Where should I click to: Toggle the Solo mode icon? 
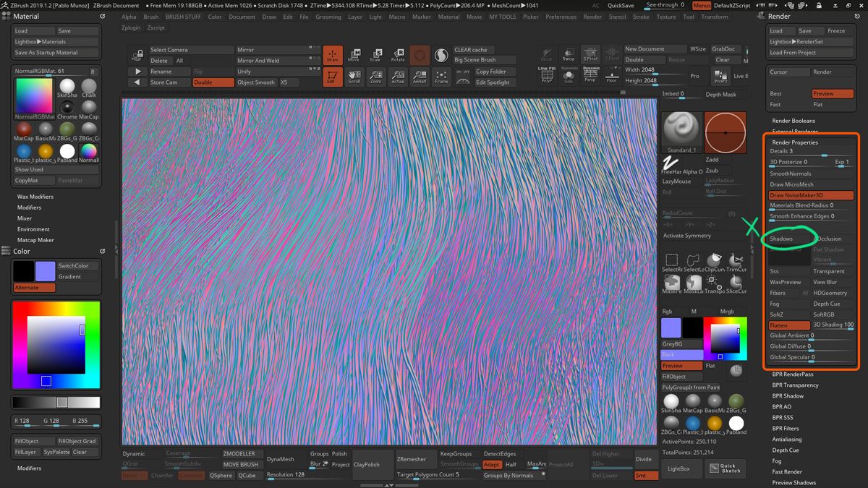[569, 74]
